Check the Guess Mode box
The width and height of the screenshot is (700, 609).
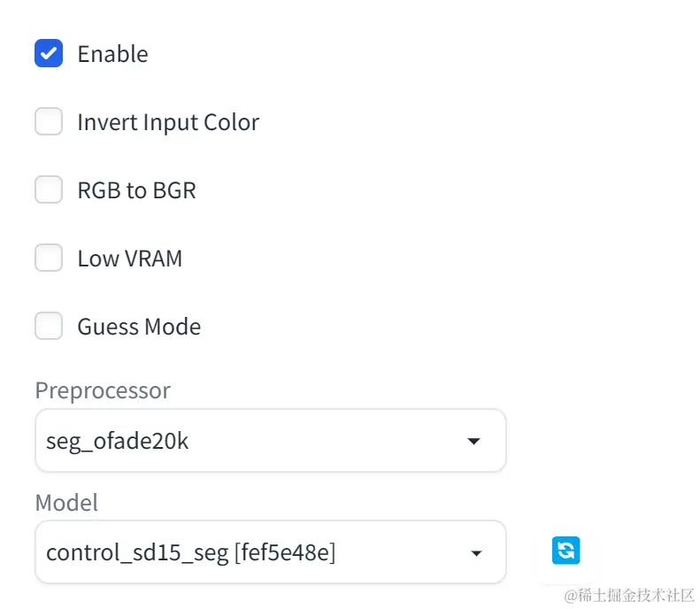click(x=49, y=326)
